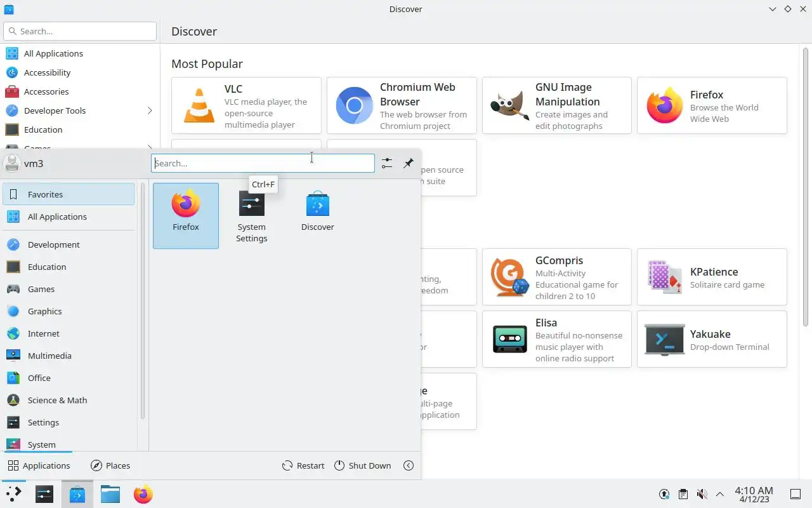Open the Multimedia category in launcher
The image size is (812, 508).
click(69, 356)
